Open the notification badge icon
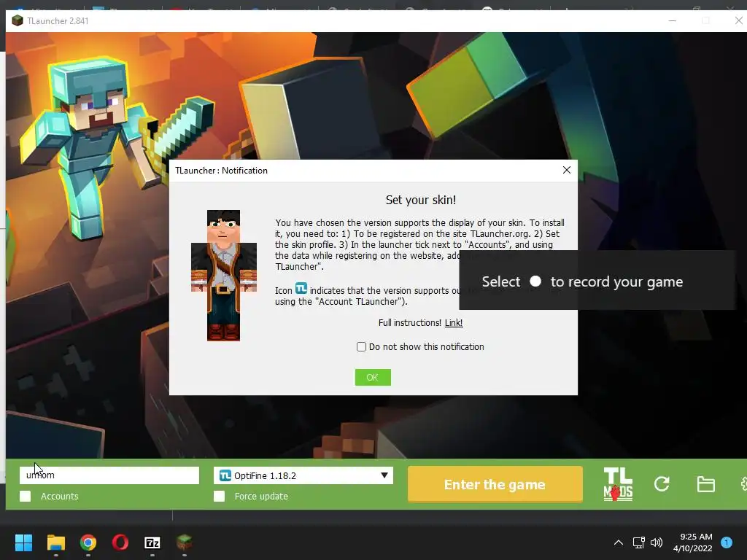This screenshot has width=747, height=560. click(727, 542)
